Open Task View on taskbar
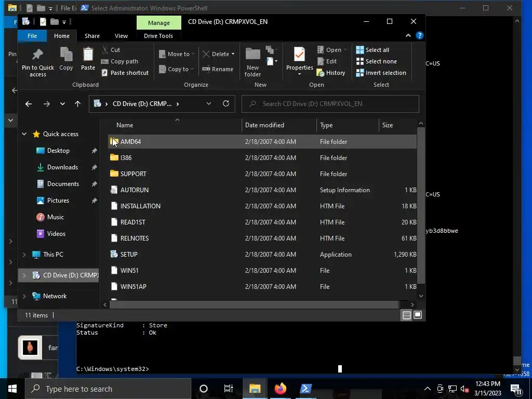Image resolution: width=532 pixels, height=399 pixels. (x=229, y=389)
